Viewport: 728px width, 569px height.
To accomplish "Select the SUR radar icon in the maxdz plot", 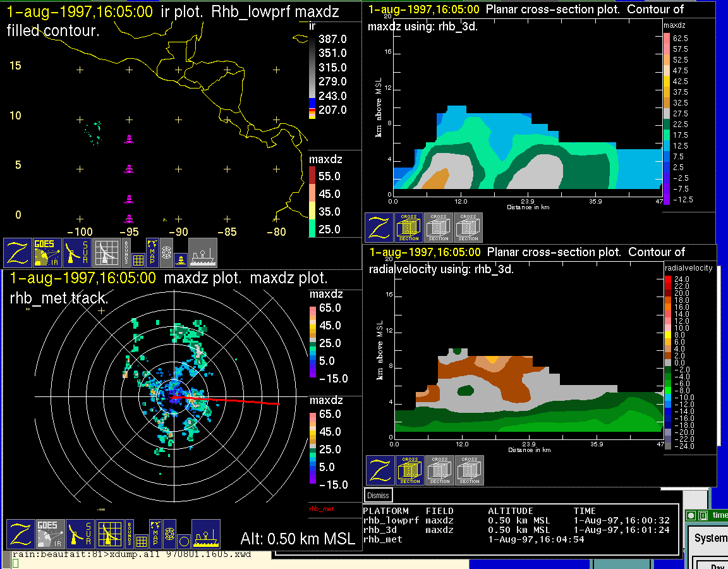I will click(80, 534).
